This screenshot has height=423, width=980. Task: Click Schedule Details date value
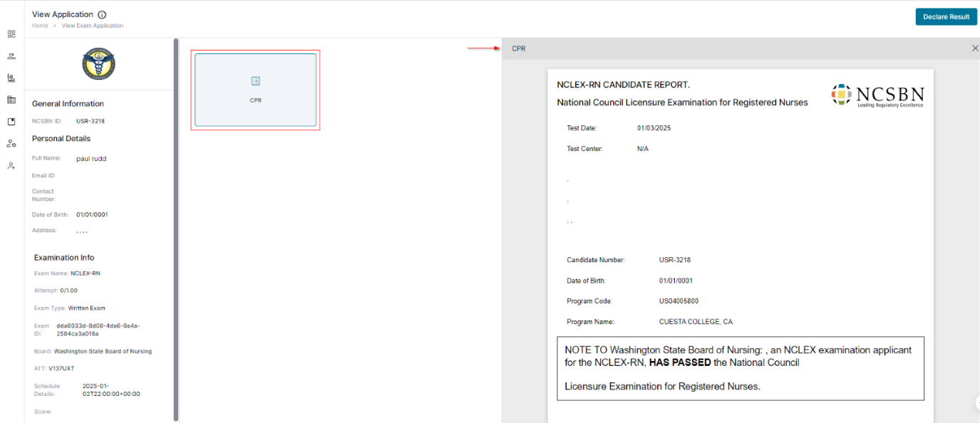pos(111,390)
